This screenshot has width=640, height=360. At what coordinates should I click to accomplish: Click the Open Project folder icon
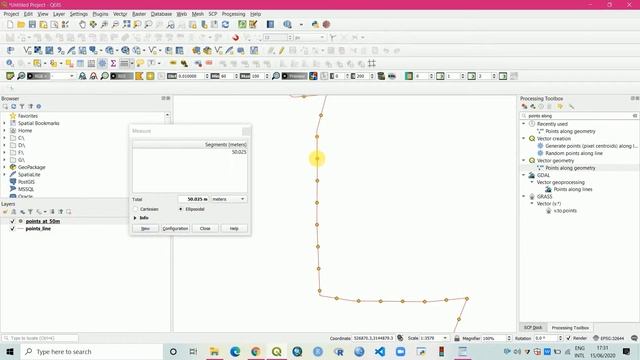click(21, 24)
